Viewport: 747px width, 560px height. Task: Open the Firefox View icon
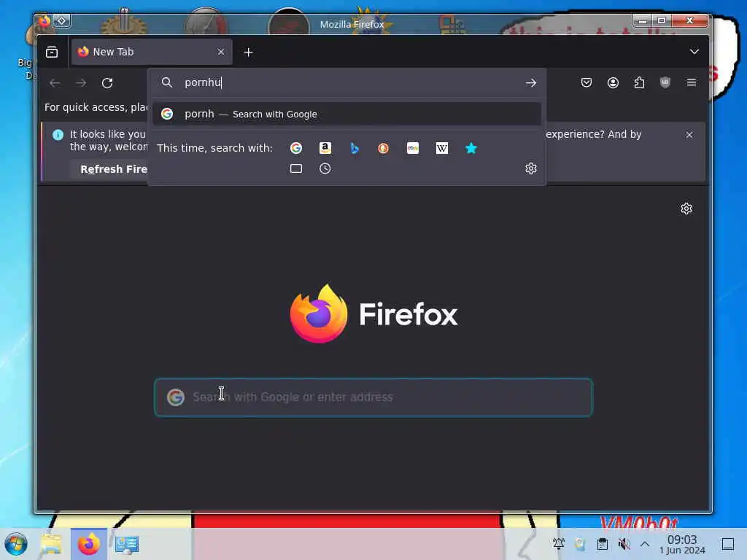click(52, 52)
